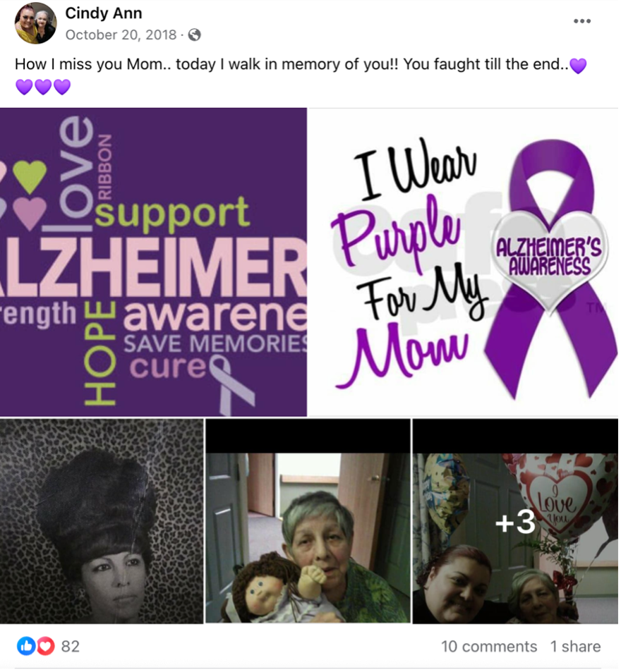This screenshot has width=621, height=672.
Task: Click the public globe privacy icon
Action: point(194,35)
